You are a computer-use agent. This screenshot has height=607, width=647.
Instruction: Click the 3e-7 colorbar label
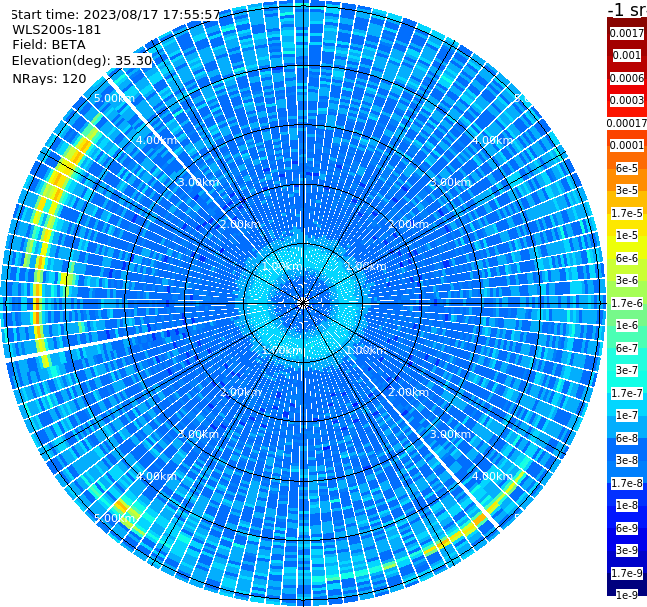point(627,370)
